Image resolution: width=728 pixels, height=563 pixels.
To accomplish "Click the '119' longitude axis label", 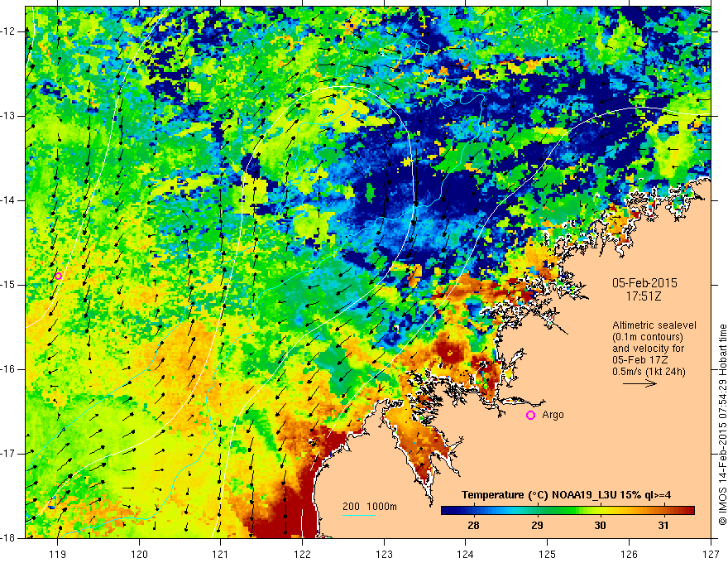I will click(x=58, y=554).
